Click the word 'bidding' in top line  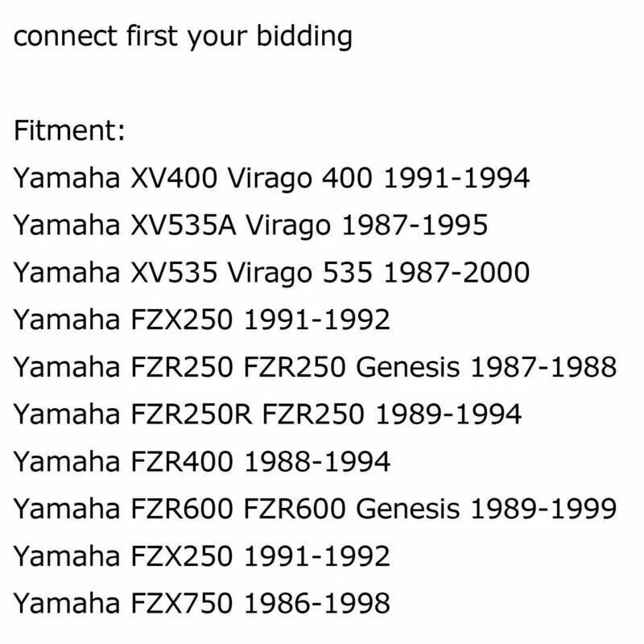click(304, 37)
